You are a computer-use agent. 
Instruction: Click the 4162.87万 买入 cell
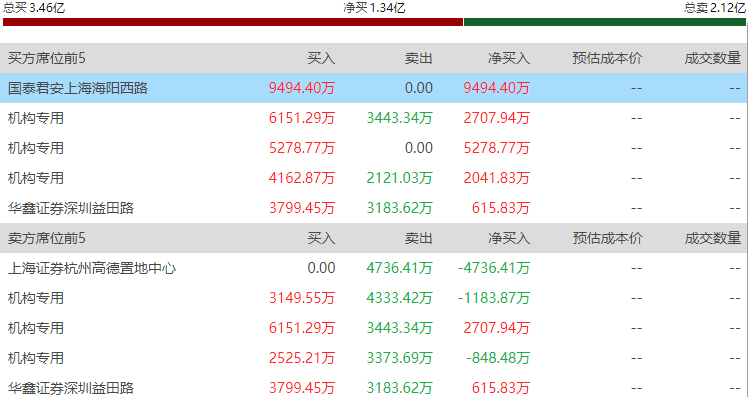pos(302,178)
